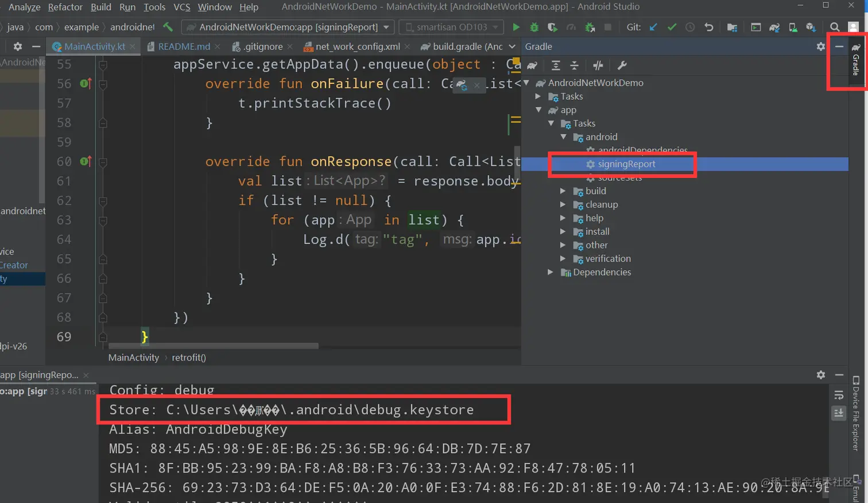Click onResponse override gutter icon line 60
This screenshot has width=868, height=503.
(86, 161)
